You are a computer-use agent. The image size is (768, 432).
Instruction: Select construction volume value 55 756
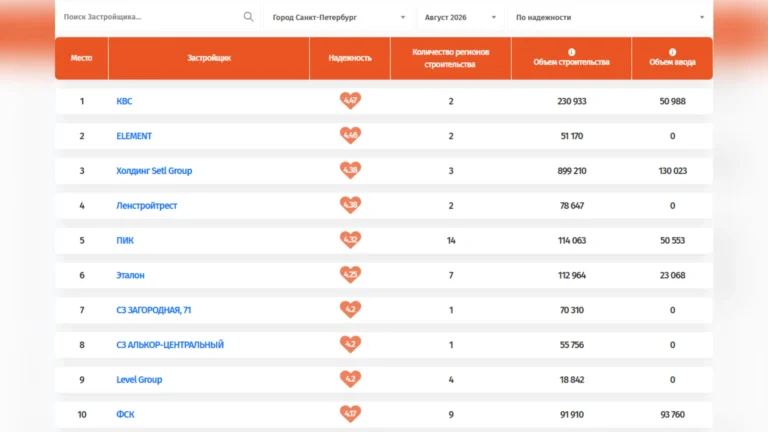click(x=572, y=345)
